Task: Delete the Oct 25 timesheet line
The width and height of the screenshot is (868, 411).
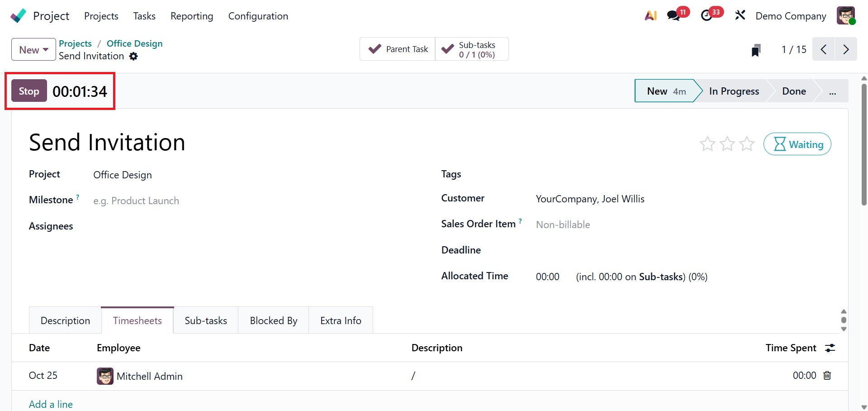Action: pos(827,375)
